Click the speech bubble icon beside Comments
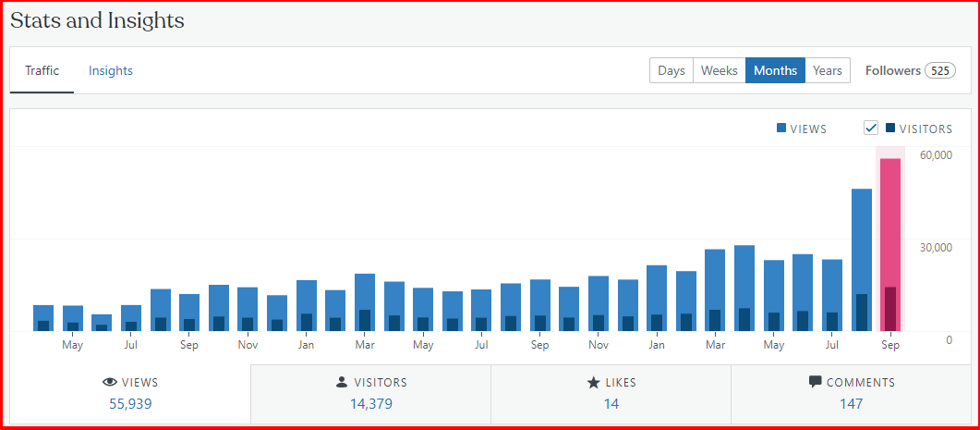Screen dimensions: 980x430 click(x=815, y=382)
